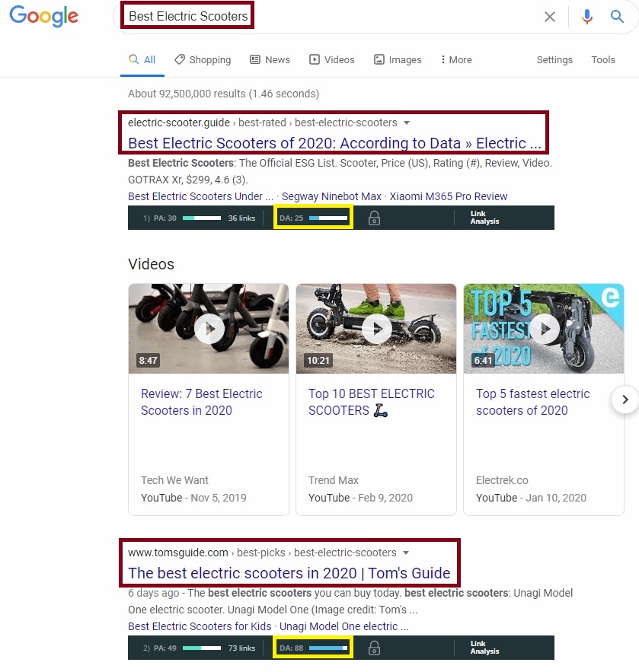Play the Top 10 BEST ELECTRIC SCOOTERS video
639x672 pixels.
point(376,329)
